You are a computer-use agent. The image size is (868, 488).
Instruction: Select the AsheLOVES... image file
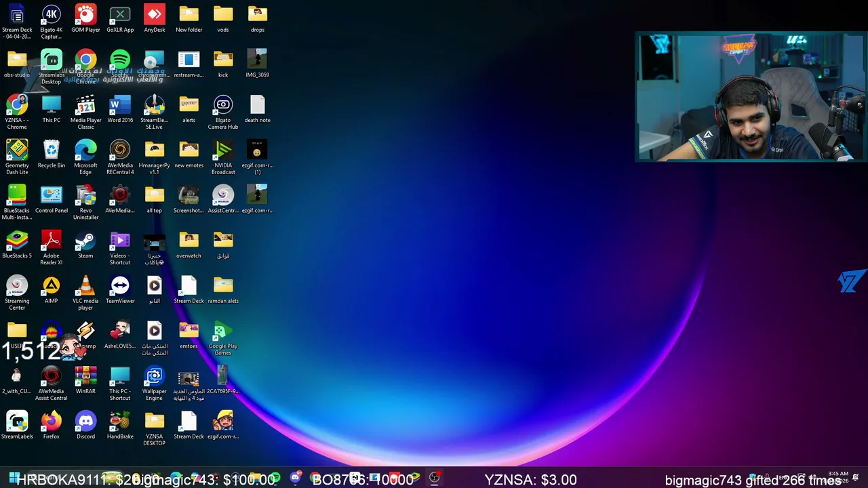point(120,335)
